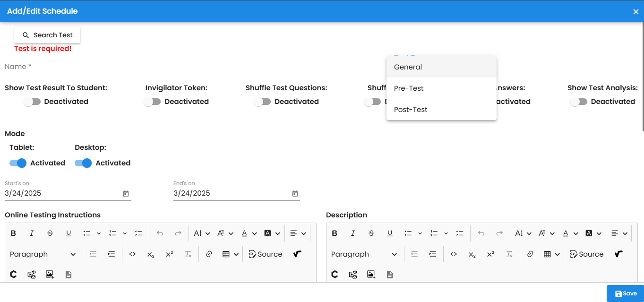Image resolution: width=644 pixels, height=302 pixels.
Task: Open Start's on calendar picker
Action: point(126,194)
